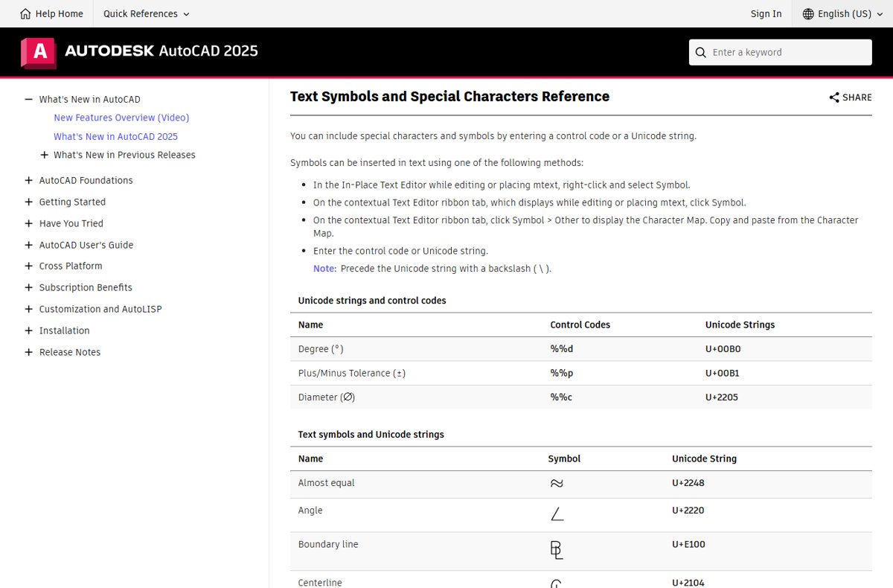Expand What's New in Previous Releases
The height and width of the screenshot is (588, 893).
point(44,155)
